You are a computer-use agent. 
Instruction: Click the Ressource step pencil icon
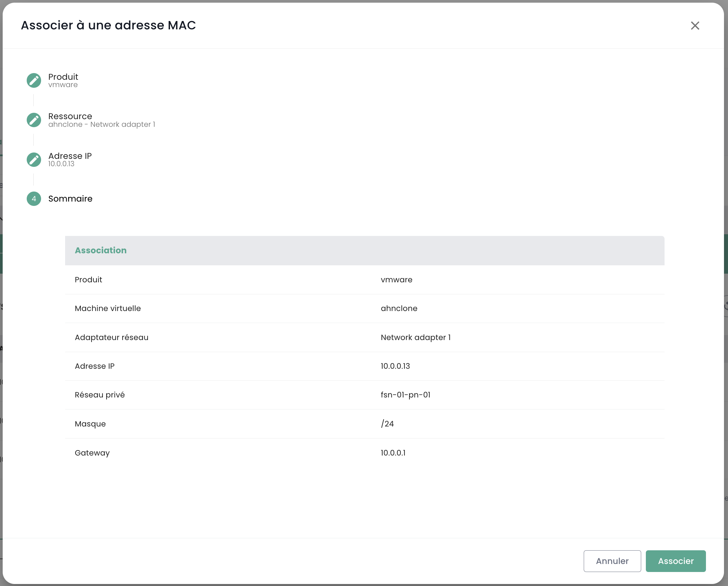click(34, 120)
